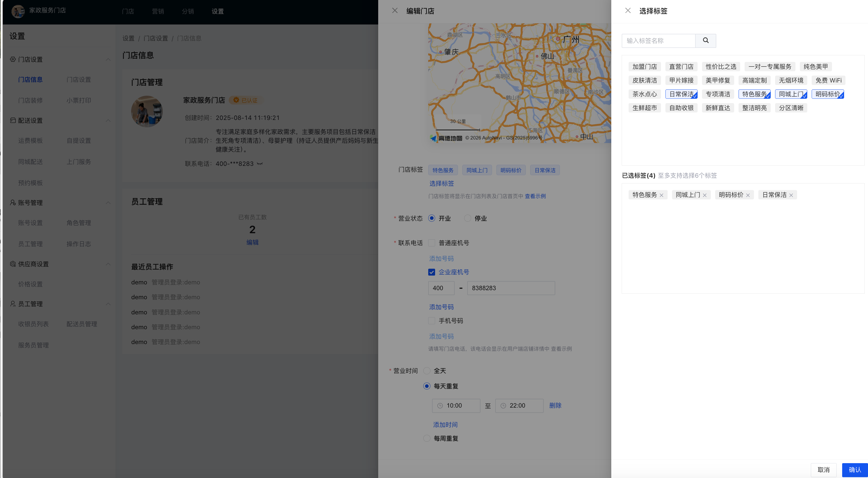Collapse the 门店设置 sidebar section

[x=108, y=59]
